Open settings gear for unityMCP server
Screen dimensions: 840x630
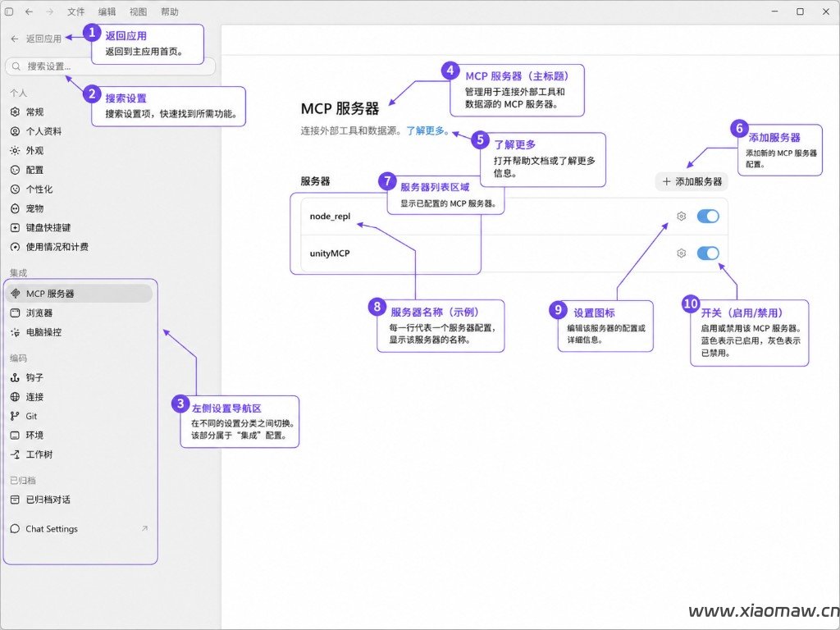(681, 253)
